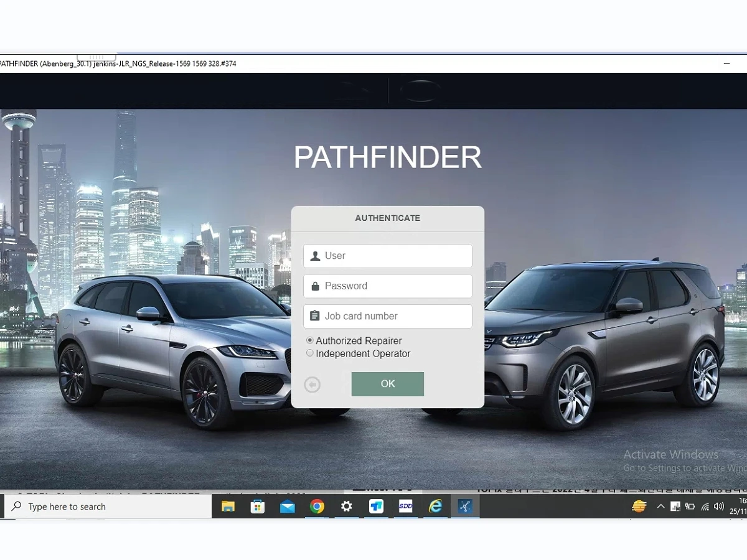Image resolution: width=747 pixels, height=560 pixels.
Task: Open Microsoft Store from the taskbar
Action: [258, 506]
